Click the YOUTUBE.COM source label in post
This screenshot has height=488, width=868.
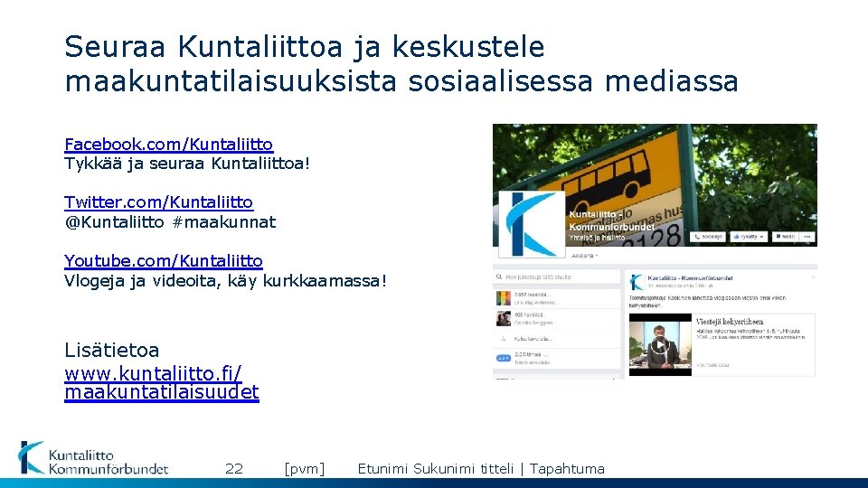point(712,365)
